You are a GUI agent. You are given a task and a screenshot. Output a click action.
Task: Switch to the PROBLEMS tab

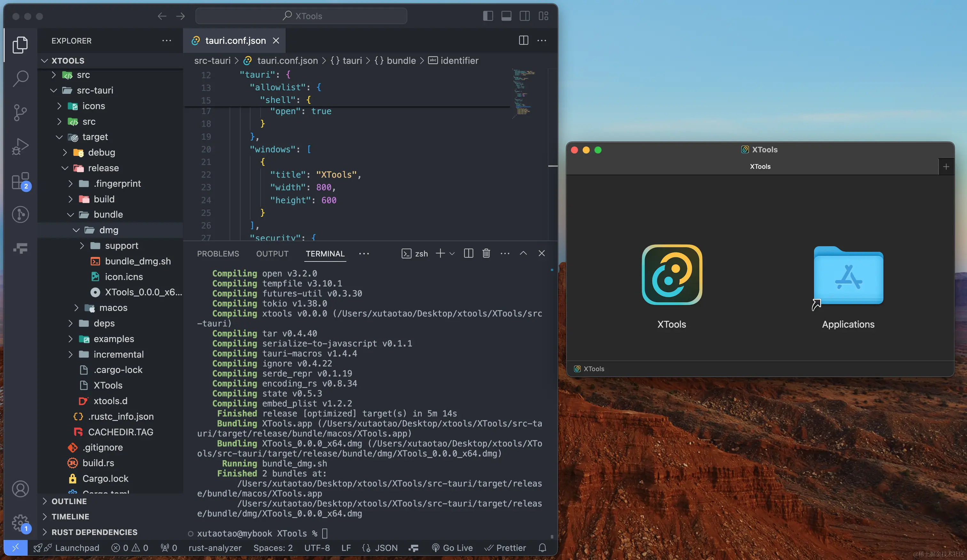click(x=218, y=253)
